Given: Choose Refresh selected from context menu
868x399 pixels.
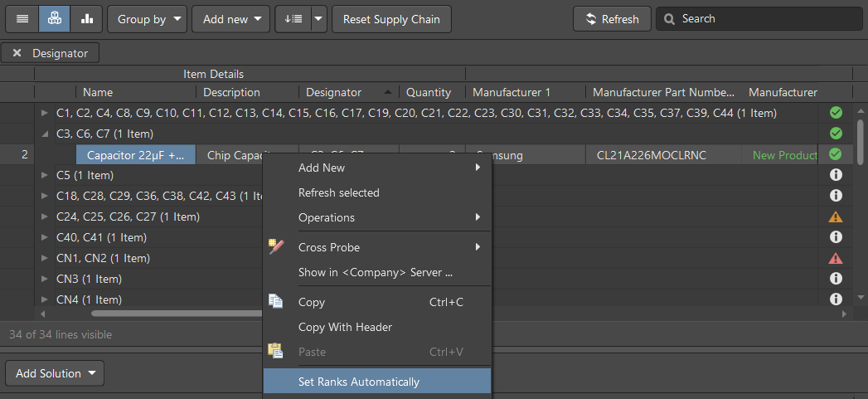Looking at the screenshot, I should 377,192.
